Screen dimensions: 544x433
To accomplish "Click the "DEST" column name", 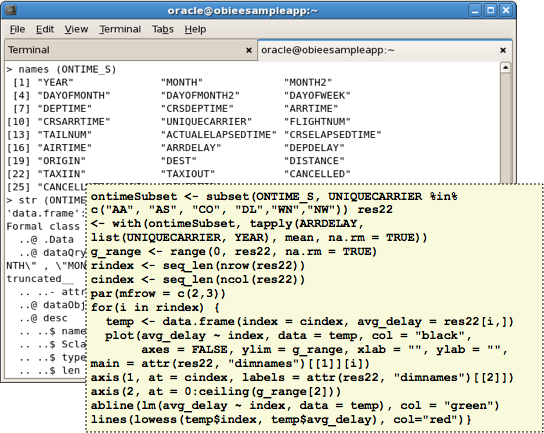I will 179,161.
